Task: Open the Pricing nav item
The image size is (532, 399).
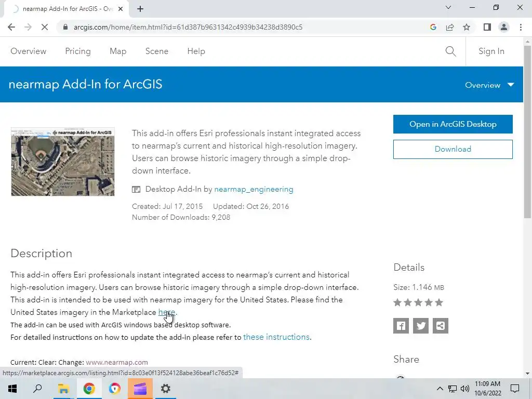Action: click(x=78, y=51)
